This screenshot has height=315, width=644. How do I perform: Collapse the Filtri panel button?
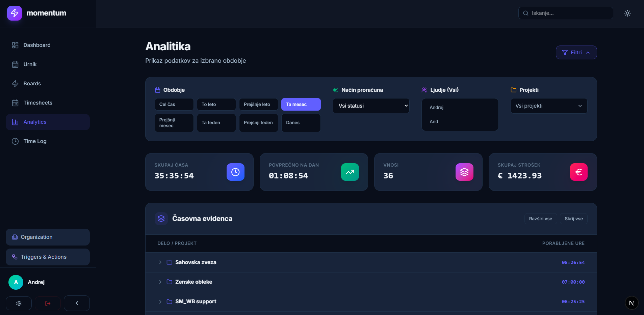[576, 53]
